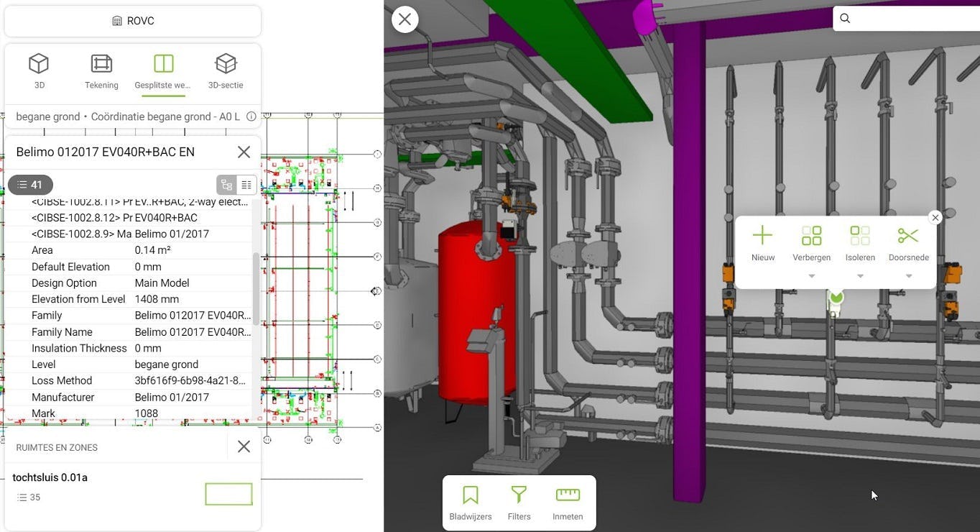980x532 pixels.
Task: Expand the Verbergen dropdown arrow
Action: pos(812,277)
